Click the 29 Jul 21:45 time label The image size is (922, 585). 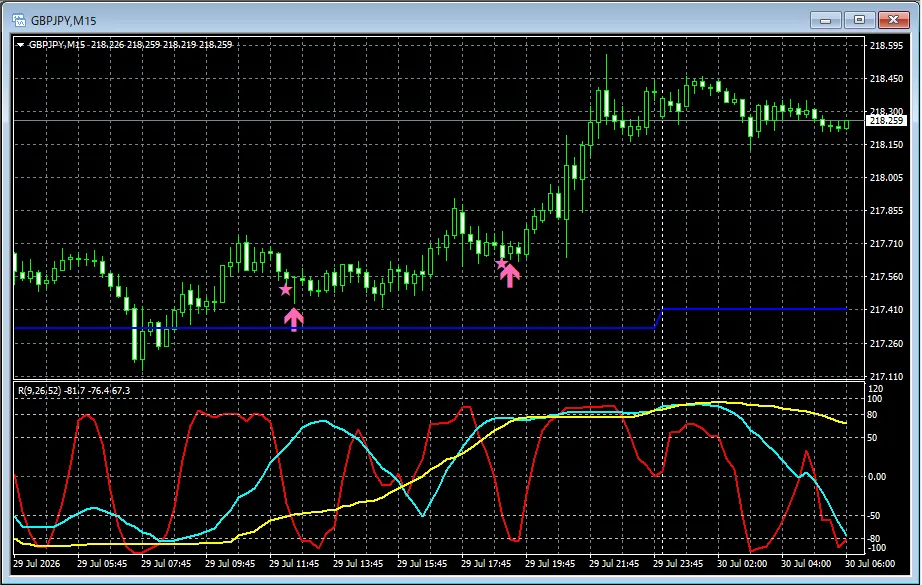tap(614, 563)
